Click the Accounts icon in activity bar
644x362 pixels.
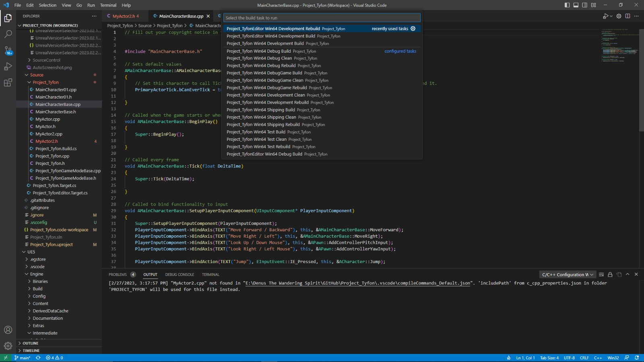tap(8, 330)
